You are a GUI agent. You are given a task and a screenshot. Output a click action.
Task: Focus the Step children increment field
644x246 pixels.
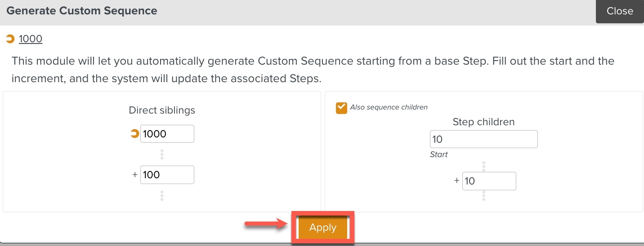(x=489, y=181)
